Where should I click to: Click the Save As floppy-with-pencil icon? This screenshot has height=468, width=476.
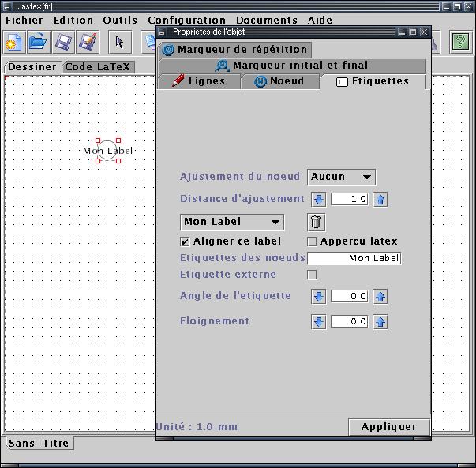click(x=88, y=42)
